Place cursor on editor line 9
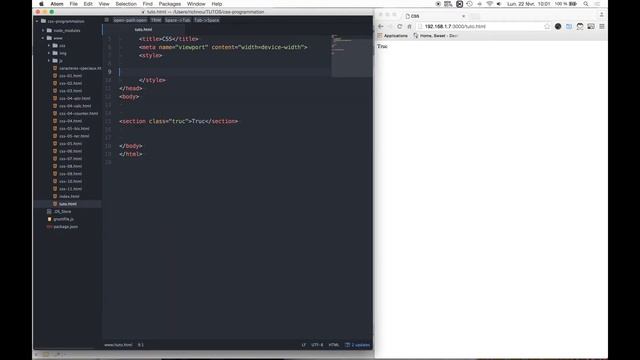640x360 pixels. coord(224,72)
